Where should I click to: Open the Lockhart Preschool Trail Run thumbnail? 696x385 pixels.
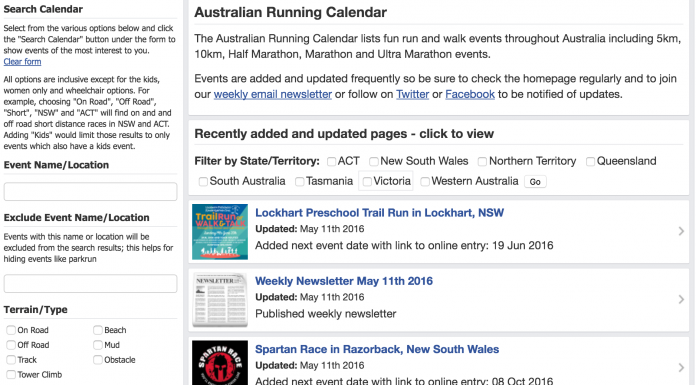tap(220, 232)
